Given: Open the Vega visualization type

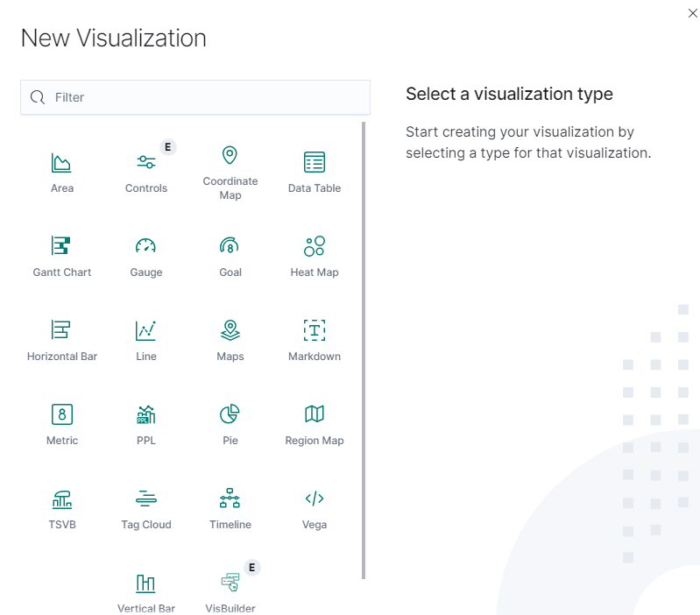Looking at the screenshot, I should pos(315,509).
